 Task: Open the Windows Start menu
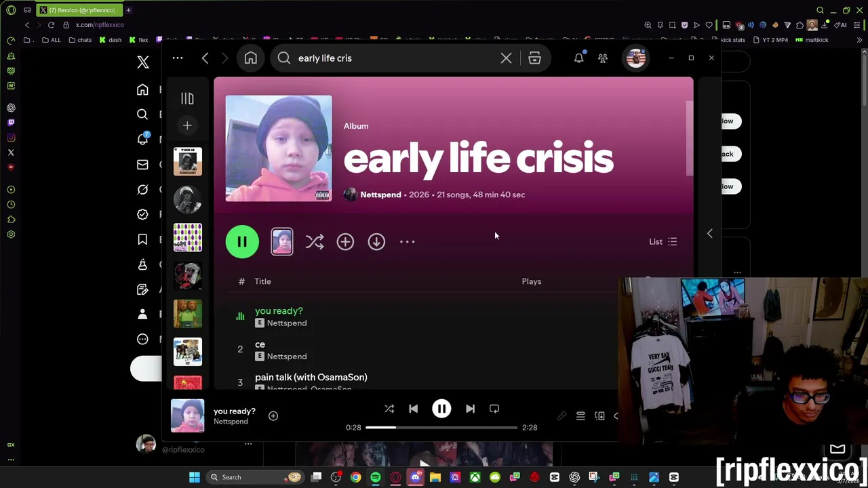coord(195,477)
